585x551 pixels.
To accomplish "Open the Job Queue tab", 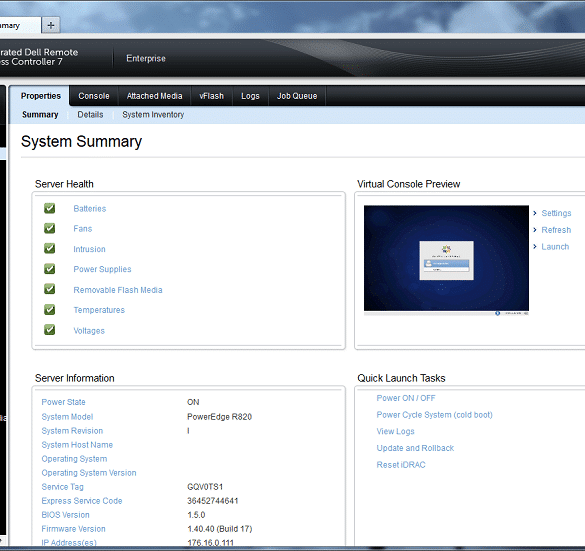I will [x=297, y=96].
